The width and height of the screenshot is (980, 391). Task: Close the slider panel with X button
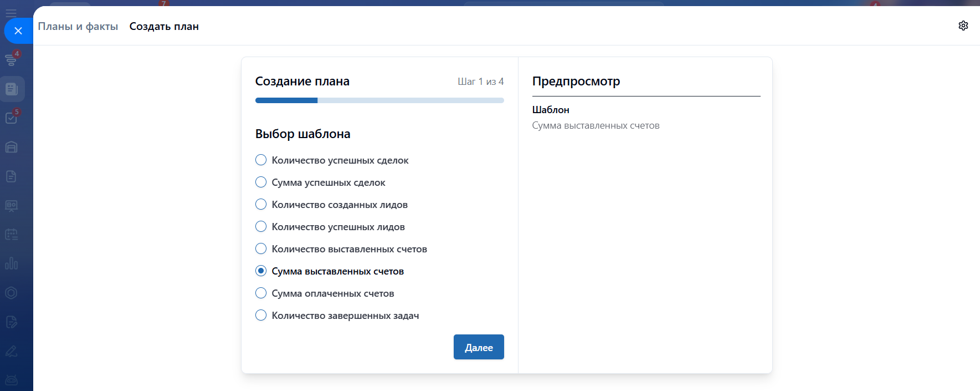coord(18,31)
